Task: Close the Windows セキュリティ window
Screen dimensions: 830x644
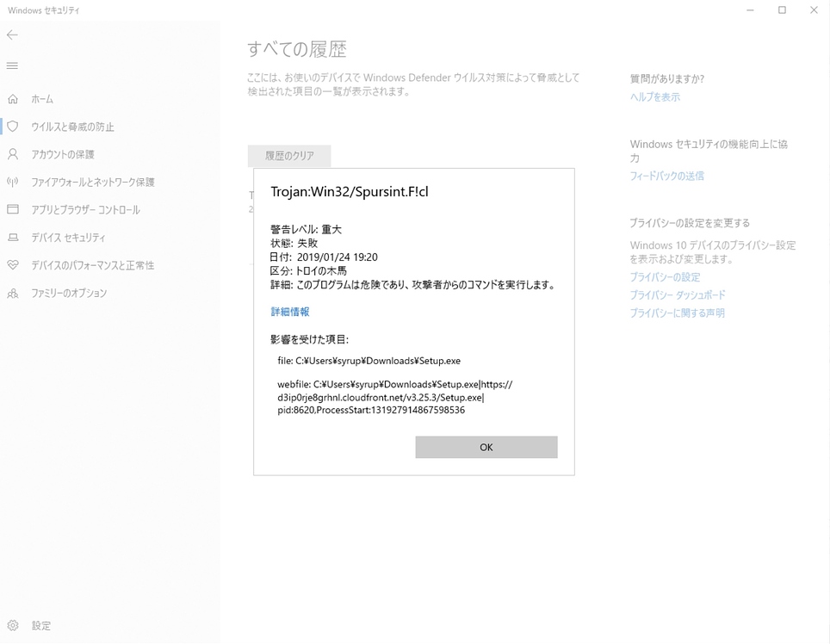Action: (814, 10)
